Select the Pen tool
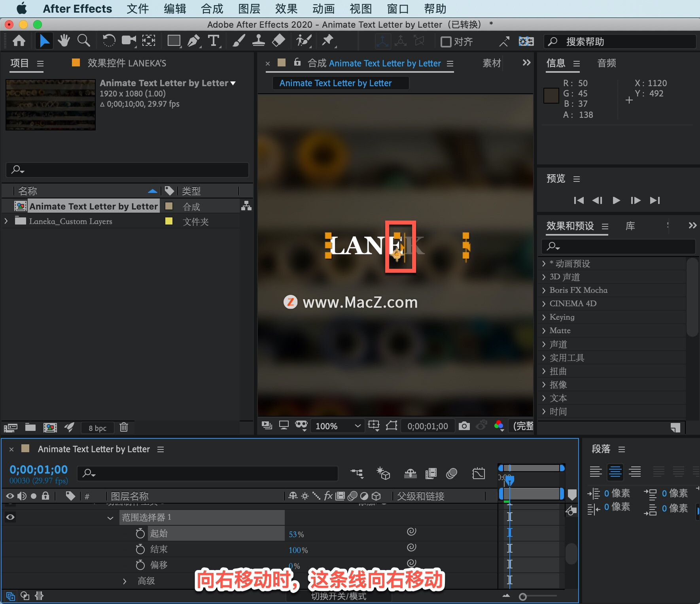This screenshot has width=700, height=604. tap(193, 41)
